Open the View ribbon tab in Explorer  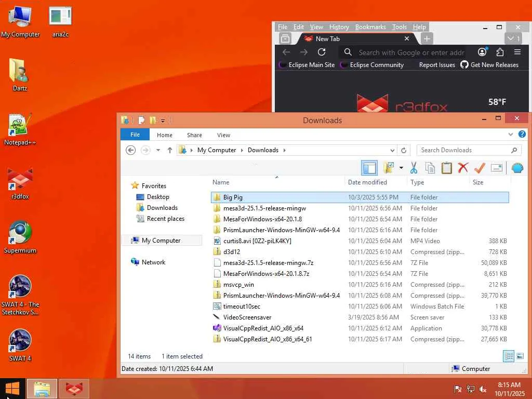click(x=223, y=135)
